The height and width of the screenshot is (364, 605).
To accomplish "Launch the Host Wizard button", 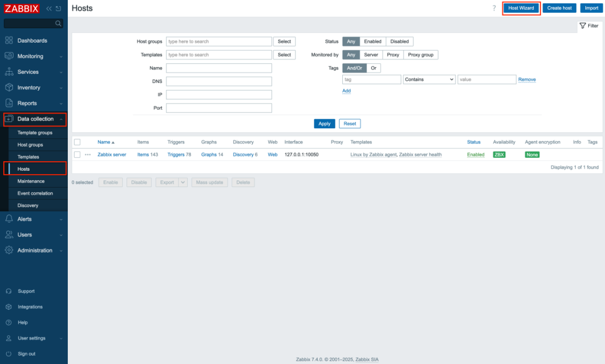I will pyautogui.click(x=521, y=8).
